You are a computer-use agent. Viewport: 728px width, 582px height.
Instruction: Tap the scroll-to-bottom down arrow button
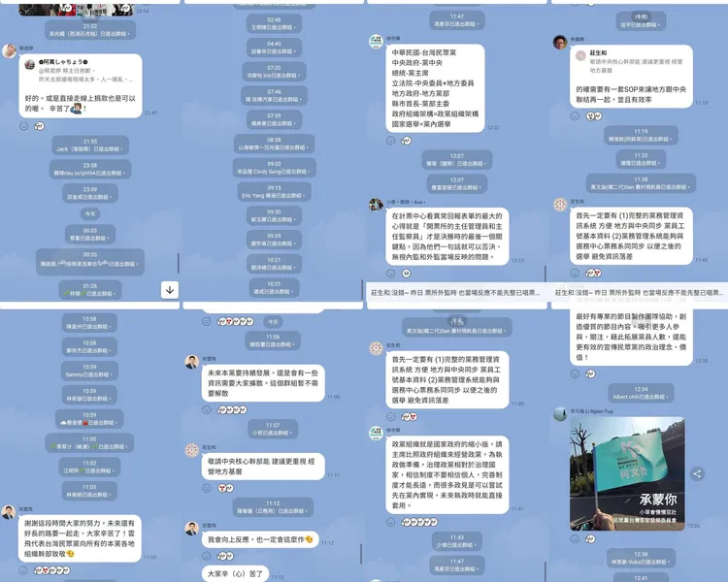pyautogui.click(x=170, y=290)
